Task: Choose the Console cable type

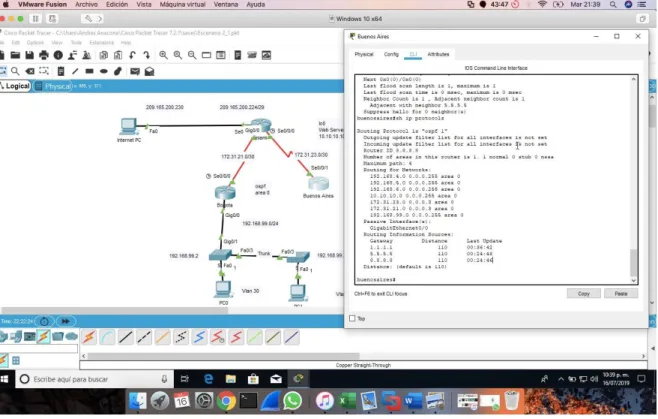Action: (x=107, y=337)
